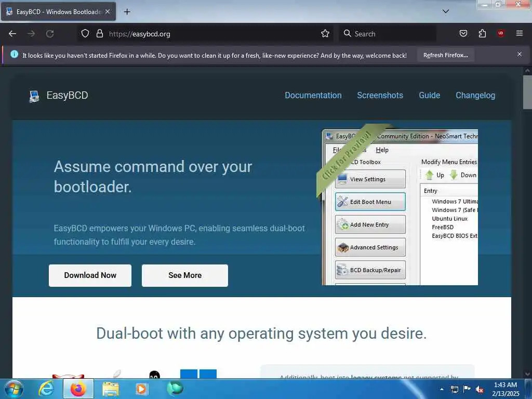The image size is (532, 399).
Task: Open the Firefox hamburger application menu
Action: coord(520,34)
